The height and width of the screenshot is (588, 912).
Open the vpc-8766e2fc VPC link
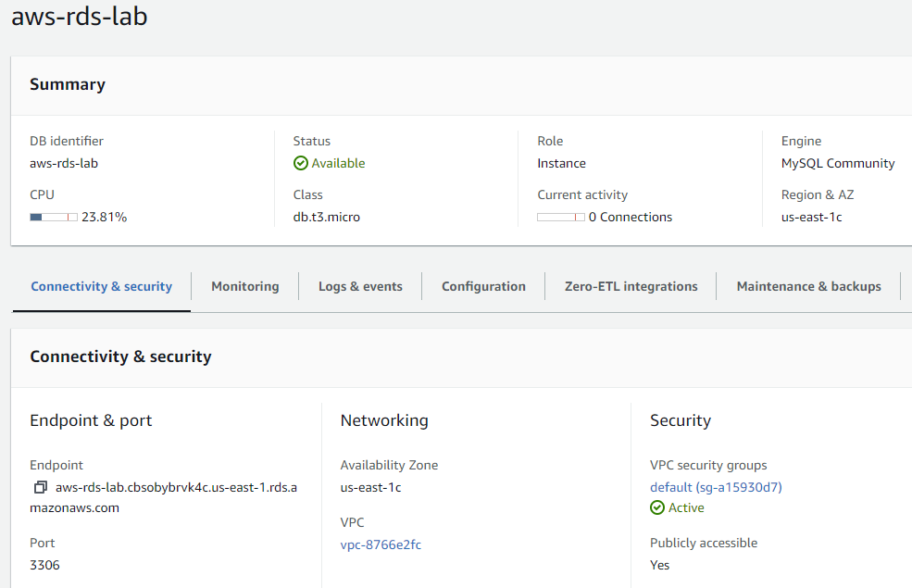(x=381, y=544)
